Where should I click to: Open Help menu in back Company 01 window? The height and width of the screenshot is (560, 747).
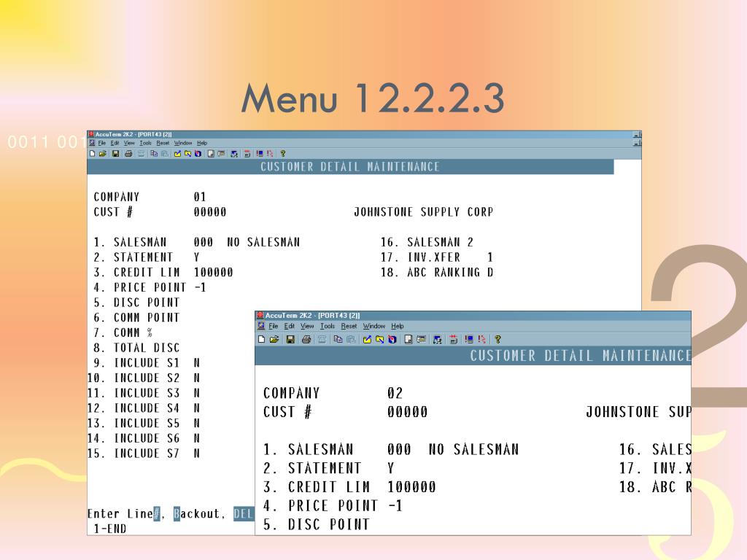(x=202, y=143)
